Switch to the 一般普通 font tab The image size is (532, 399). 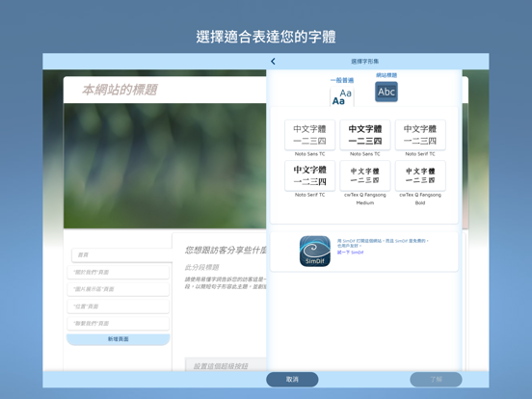tap(342, 80)
